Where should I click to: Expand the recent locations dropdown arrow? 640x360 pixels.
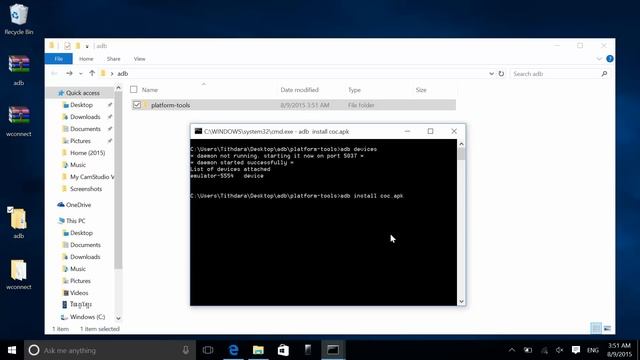(81, 74)
